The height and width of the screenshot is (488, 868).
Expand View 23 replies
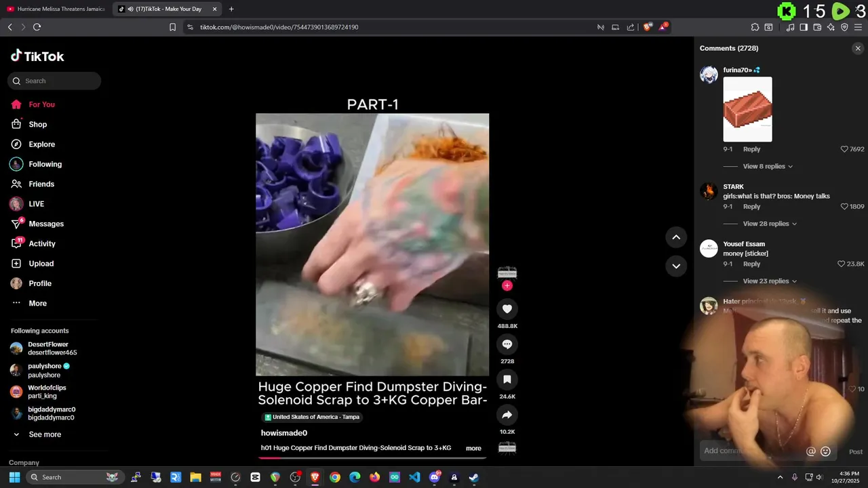[770, 281]
